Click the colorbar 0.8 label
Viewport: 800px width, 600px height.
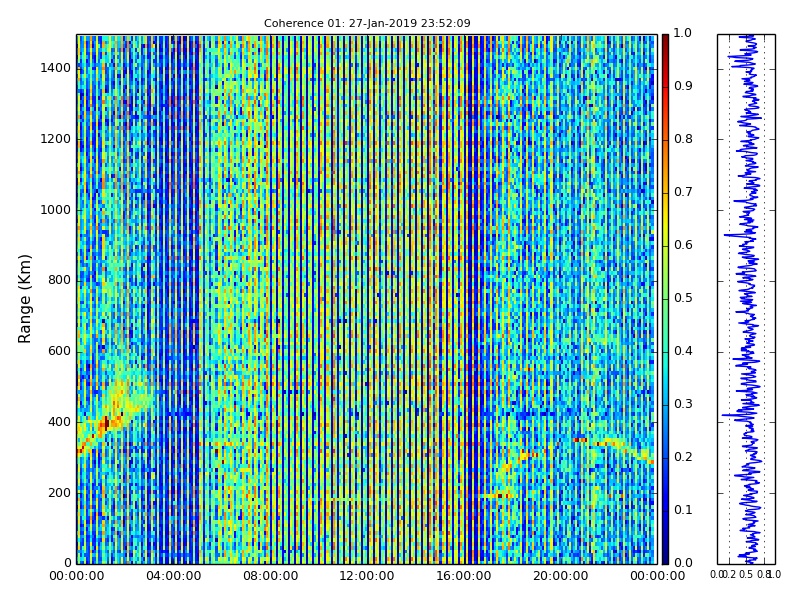tap(683, 139)
